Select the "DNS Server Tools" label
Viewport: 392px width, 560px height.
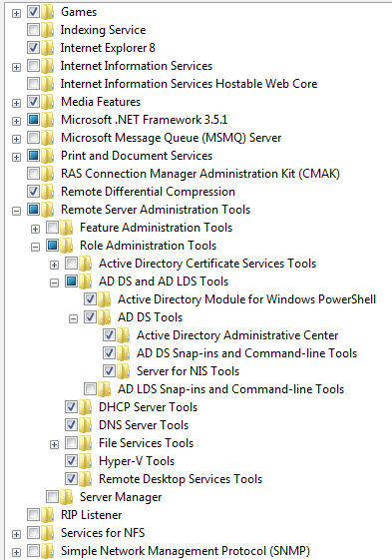[144, 425]
